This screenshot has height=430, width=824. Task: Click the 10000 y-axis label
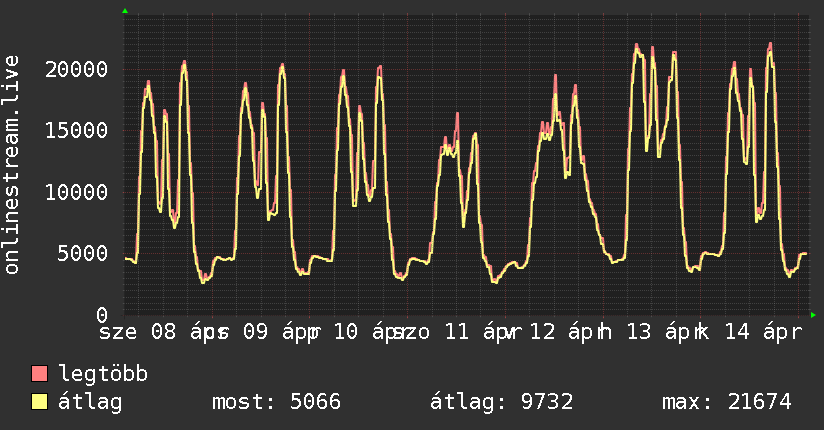pyautogui.click(x=77, y=192)
